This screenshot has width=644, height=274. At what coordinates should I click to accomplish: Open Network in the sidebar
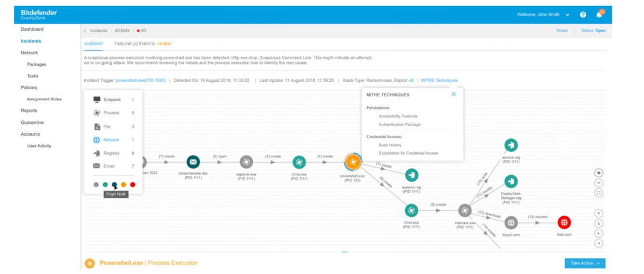29,52
